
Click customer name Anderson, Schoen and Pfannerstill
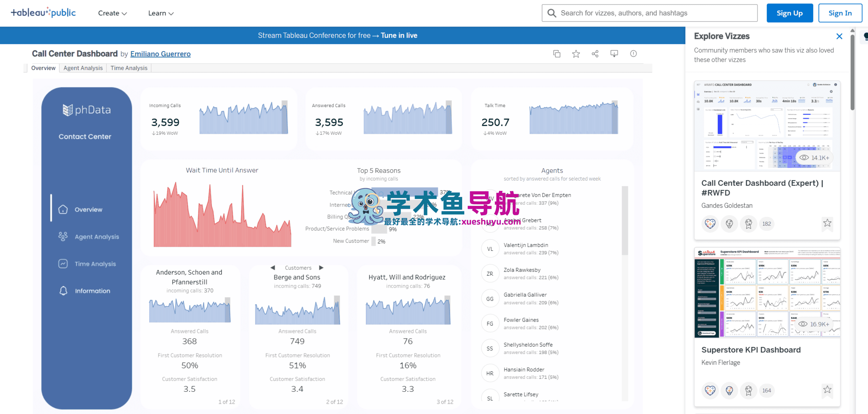click(x=189, y=277)
